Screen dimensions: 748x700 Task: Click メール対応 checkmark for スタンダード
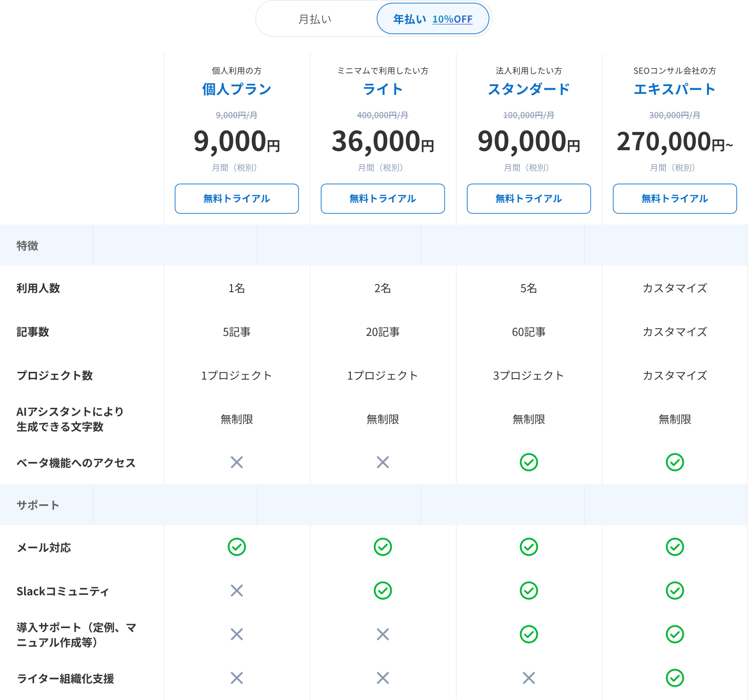tap(529, 547)
